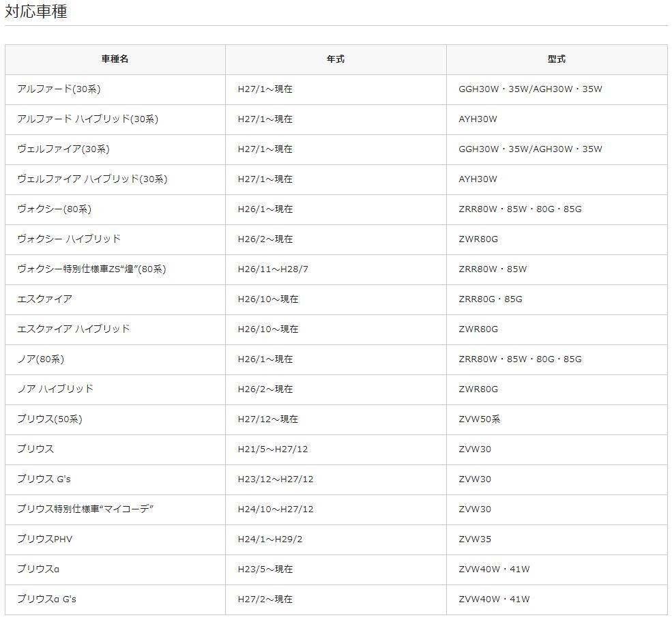This screenshot has width=672, height=622.
Task: Click ZRR80W model text in ヴォクシー(80系) row
Action: pyautogui.click(x=478, y=209)
